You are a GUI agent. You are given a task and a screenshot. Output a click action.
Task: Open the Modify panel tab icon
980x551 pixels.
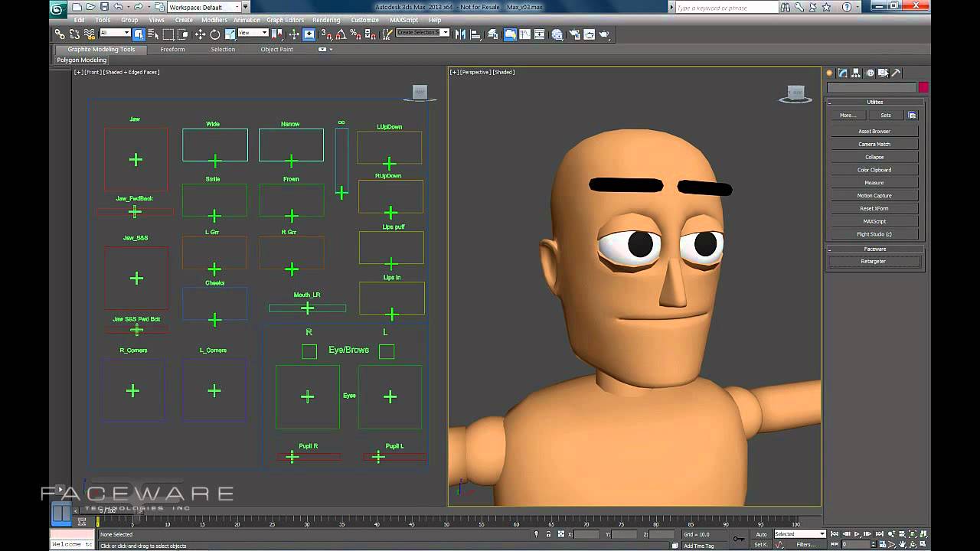click(842, 73)
